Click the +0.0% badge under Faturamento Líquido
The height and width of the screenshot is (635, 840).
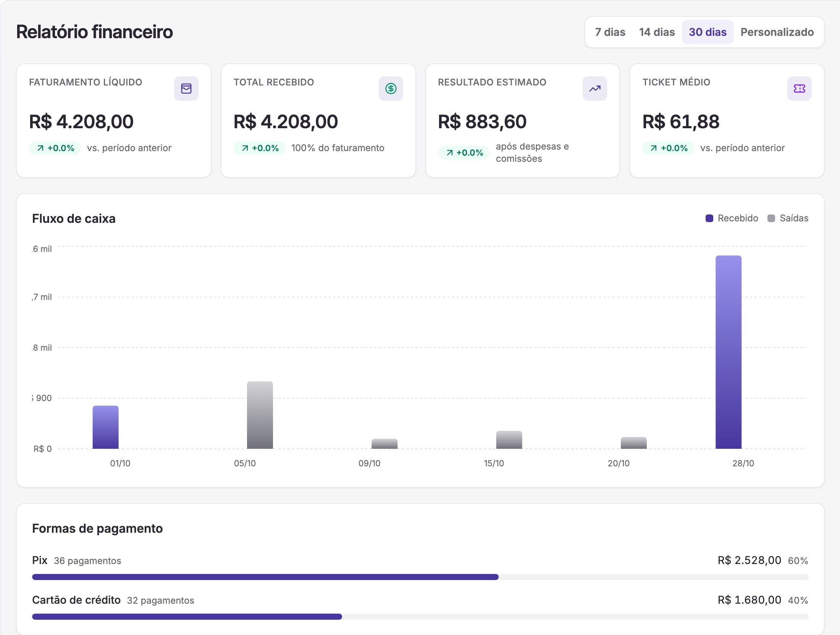[x=55, y=148]
